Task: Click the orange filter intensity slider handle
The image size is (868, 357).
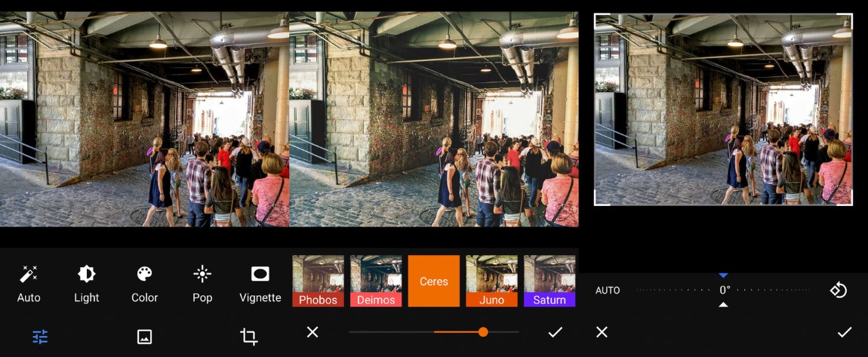Action: (x=483, y=332)
